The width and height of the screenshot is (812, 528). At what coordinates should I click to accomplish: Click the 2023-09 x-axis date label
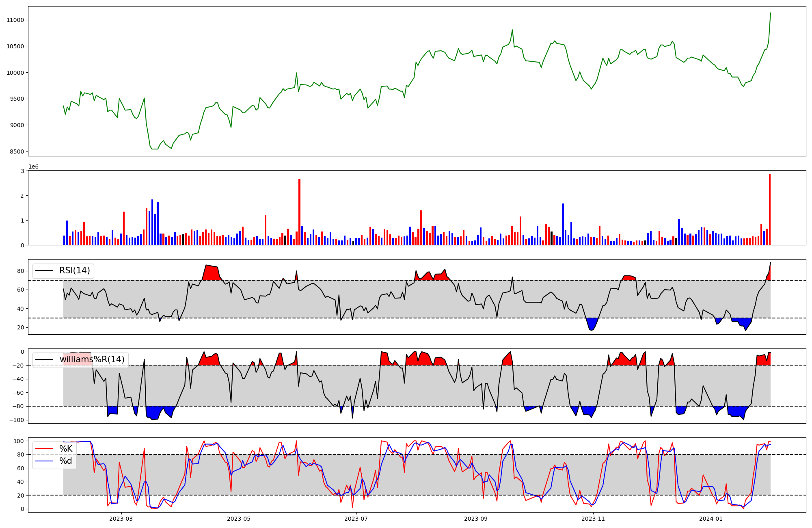(475, 519)
